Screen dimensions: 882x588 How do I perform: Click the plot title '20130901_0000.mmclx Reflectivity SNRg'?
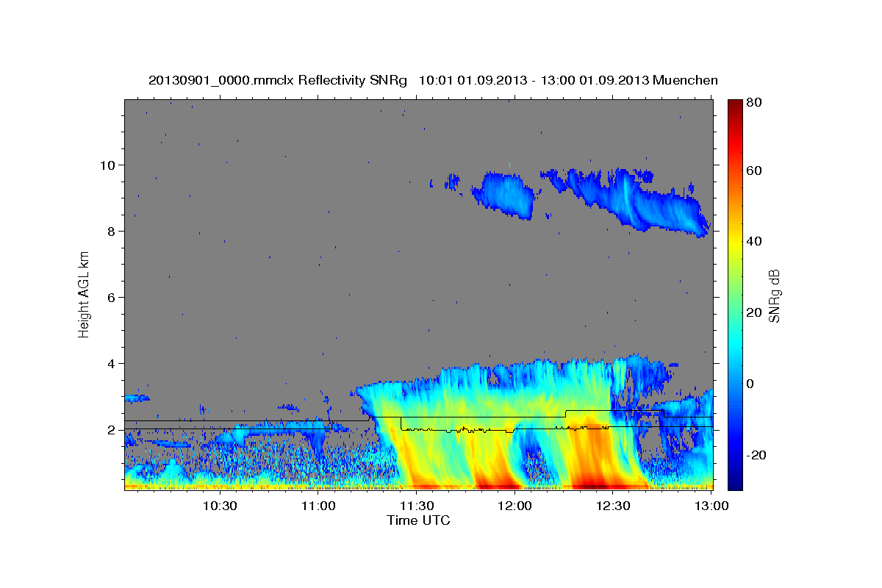coord(278,80)
